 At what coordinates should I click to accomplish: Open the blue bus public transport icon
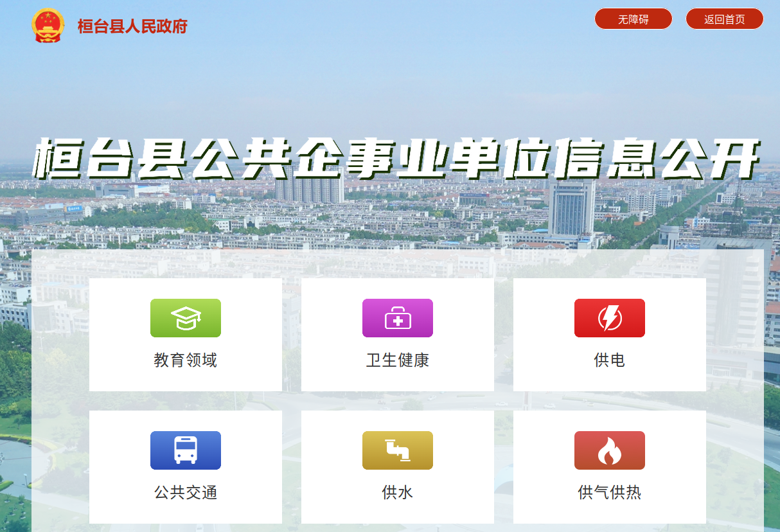(186, 450)
